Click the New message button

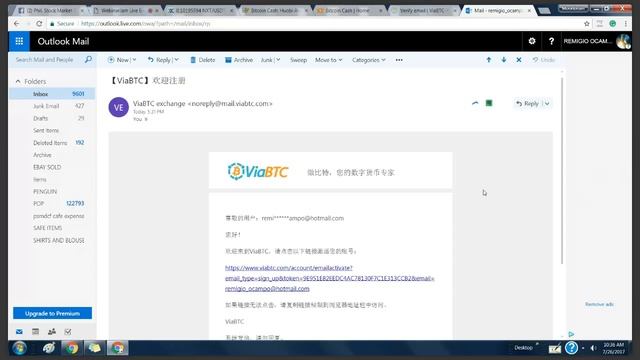coord(119,60)
